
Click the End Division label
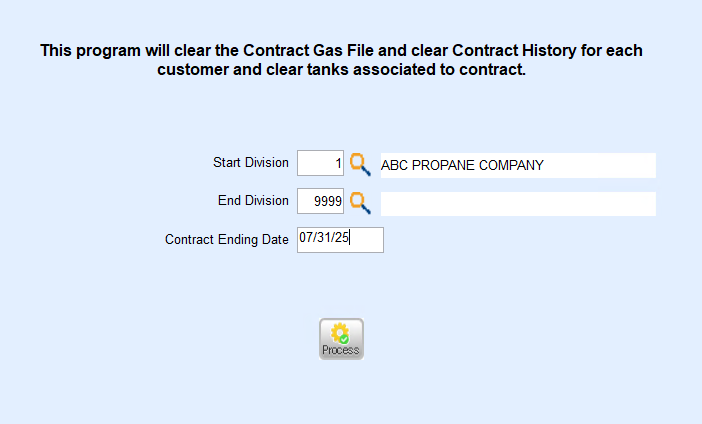pyautogui.click(x=253, y=200)
